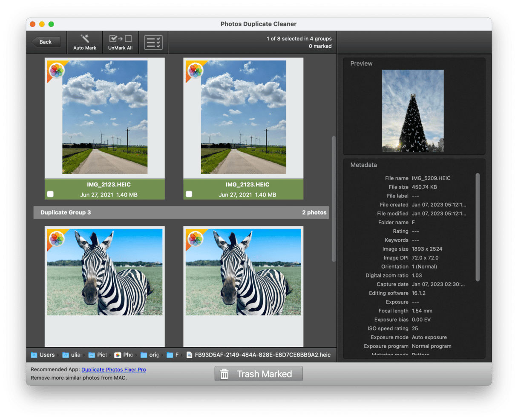Click the 'ulia' home folder in path bar

(x=72, y=355)
